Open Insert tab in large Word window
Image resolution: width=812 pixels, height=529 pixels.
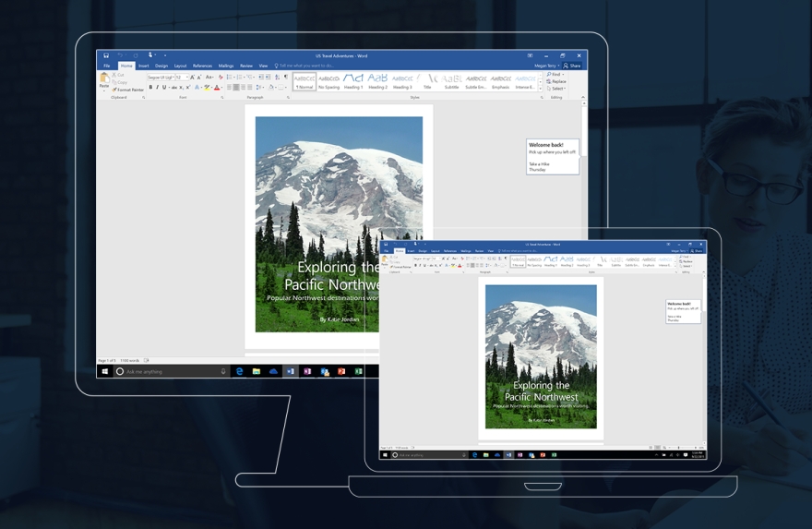pyautogui.click(x=143, y=66)
